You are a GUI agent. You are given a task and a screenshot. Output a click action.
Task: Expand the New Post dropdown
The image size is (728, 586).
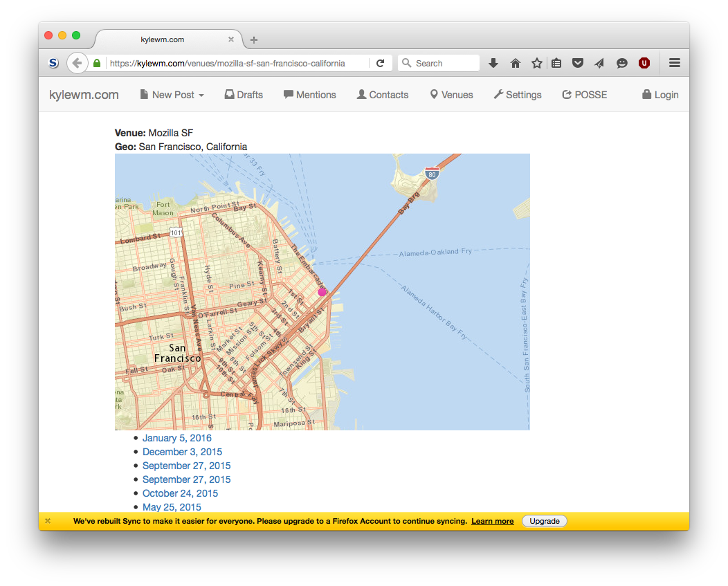pyautogui.click(x=172, y=95)
